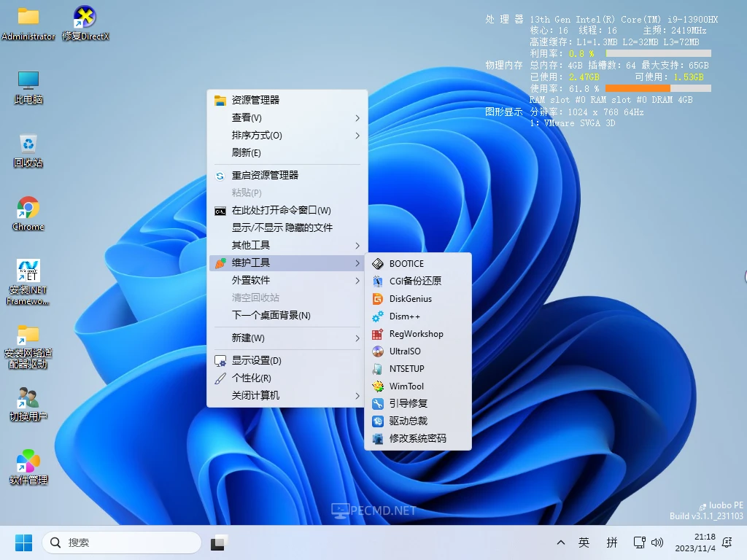Expand the 关闭计算机 submenu
Screen dimensions: 747x560
(x=287, y=396)
